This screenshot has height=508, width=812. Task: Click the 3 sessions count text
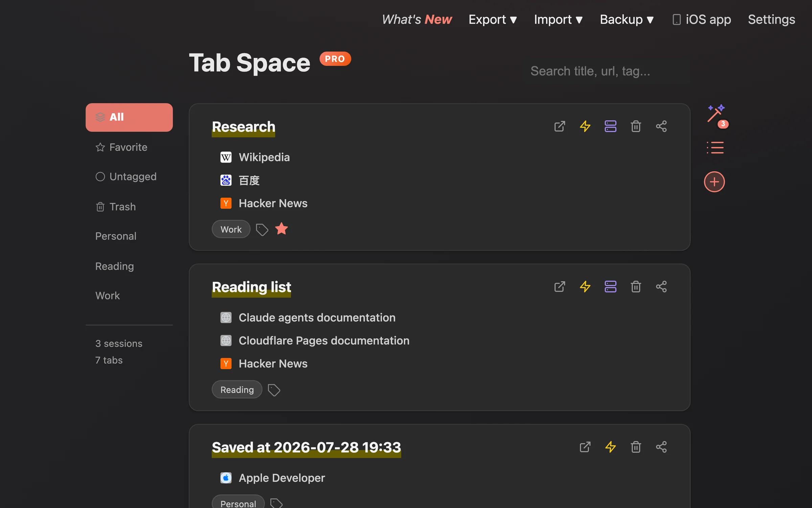tap(119, 343)
